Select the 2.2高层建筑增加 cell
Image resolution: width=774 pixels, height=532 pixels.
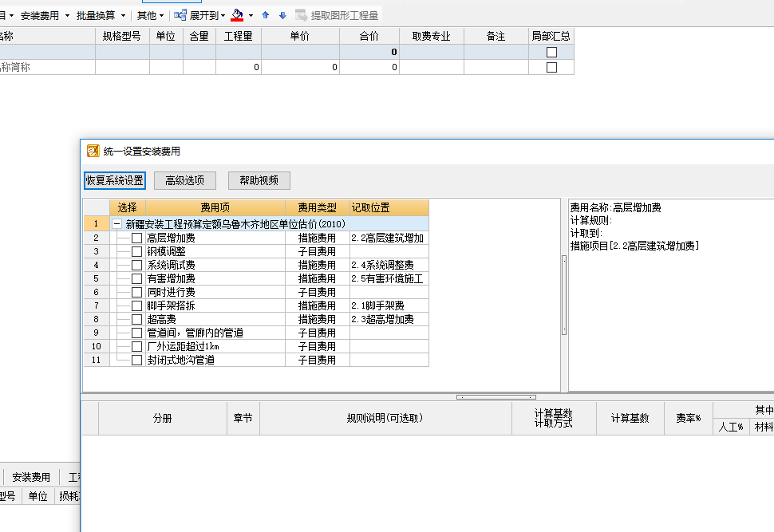pyautogui.click(x=389, y=238)
